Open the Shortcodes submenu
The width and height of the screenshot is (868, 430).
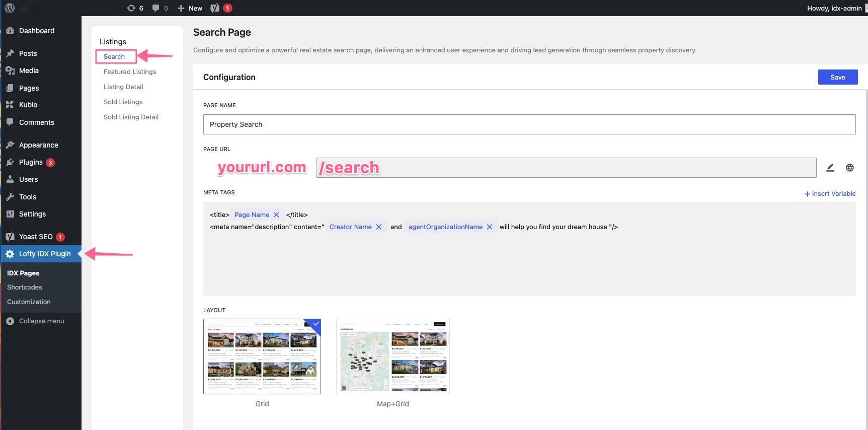(25, 287)
